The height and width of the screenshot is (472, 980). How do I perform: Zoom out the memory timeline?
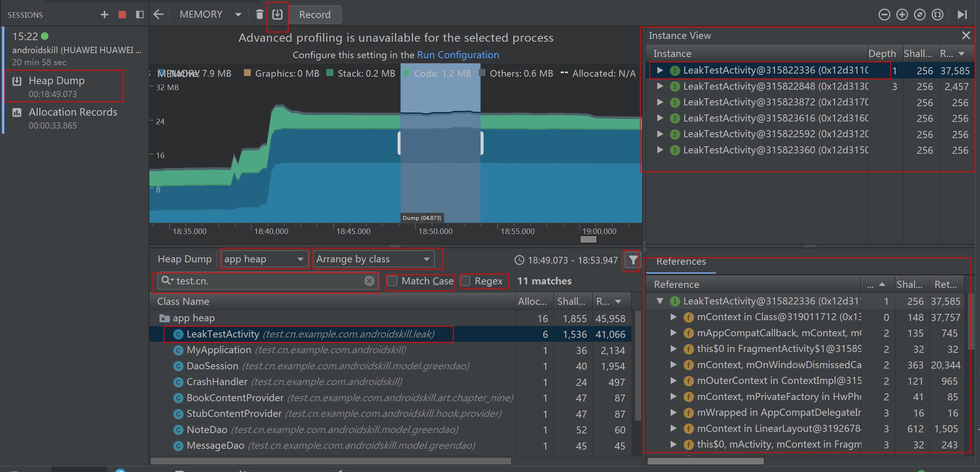[884, 15]
